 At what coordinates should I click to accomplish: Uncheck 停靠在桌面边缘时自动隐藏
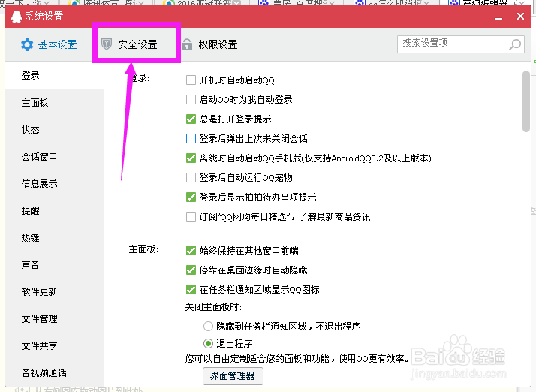(x=191, y=270)
